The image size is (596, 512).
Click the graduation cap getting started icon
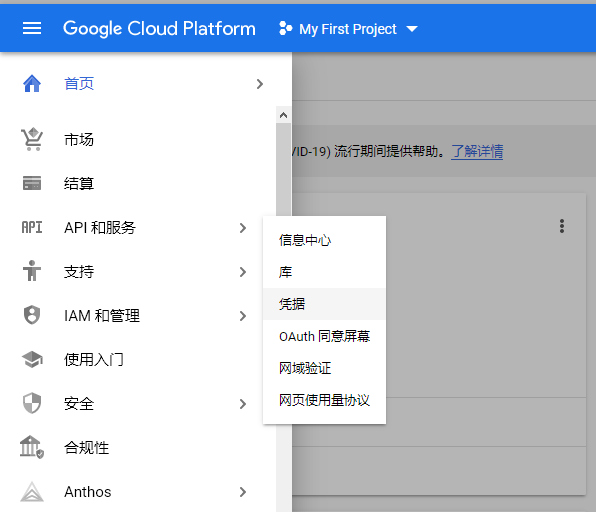point(32,359)
